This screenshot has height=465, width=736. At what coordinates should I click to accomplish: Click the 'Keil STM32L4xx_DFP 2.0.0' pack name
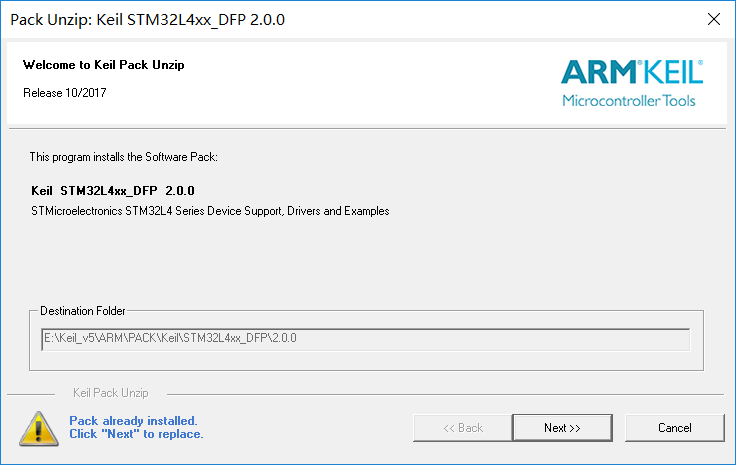pos(113,191)
